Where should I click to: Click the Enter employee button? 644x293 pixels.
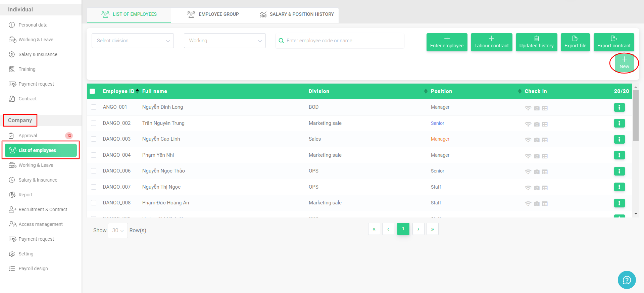pyautogui.click(x=447, y=42)
